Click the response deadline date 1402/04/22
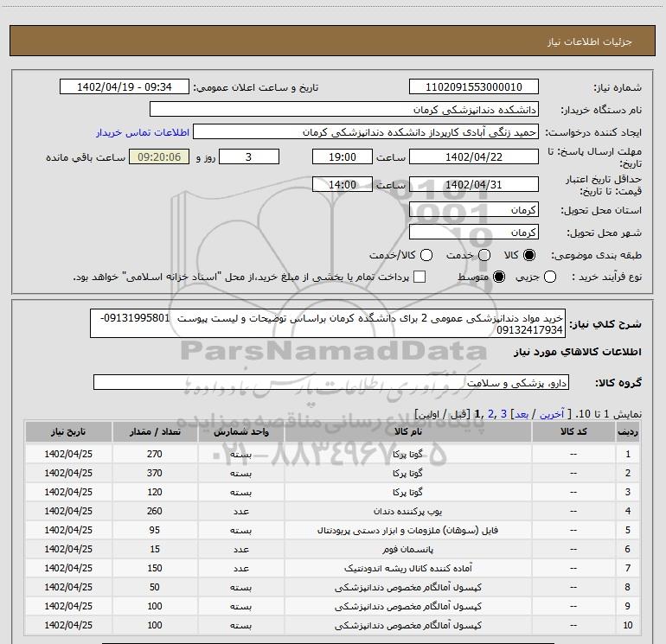The height and width of the screenshot is (644, 666). click(x=474, y=156)
